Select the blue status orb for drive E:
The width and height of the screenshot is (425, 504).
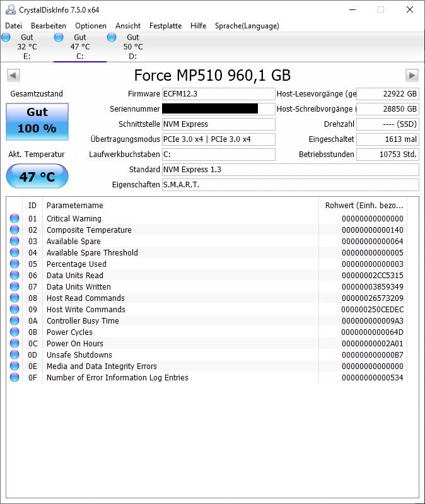coord(6,38)
